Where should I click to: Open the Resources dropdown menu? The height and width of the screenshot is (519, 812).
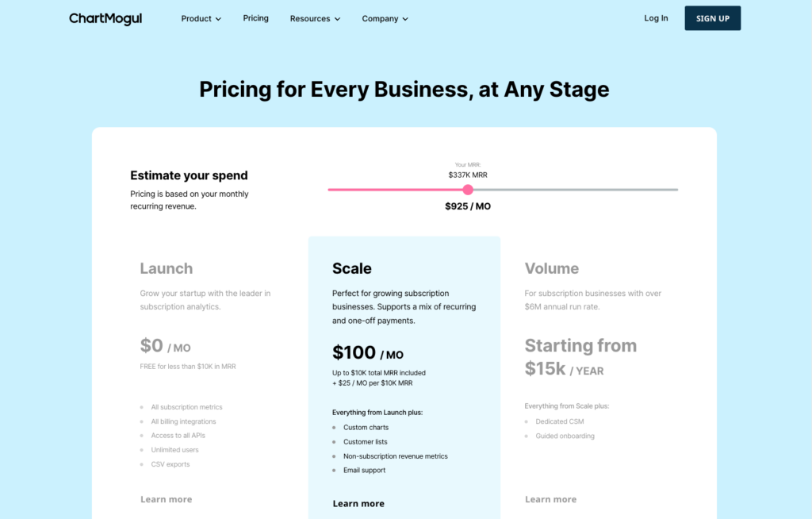tap(315, 19)
